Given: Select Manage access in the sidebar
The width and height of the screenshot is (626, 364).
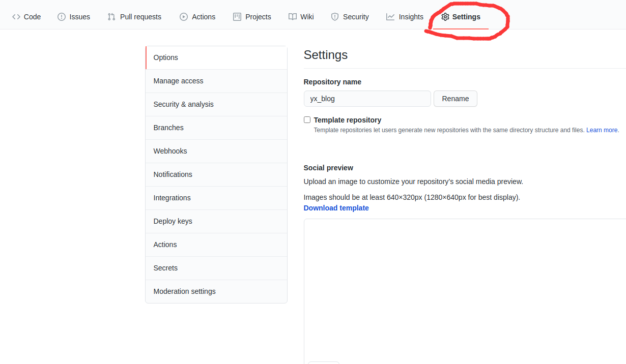Looking at the screenshot, I should point(178,81).
